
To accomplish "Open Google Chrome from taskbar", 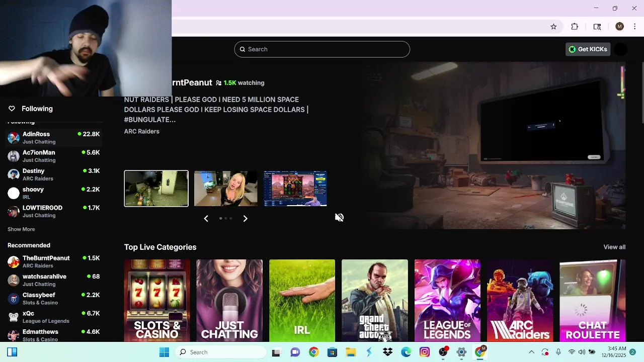I will click(x=313, y=352).
